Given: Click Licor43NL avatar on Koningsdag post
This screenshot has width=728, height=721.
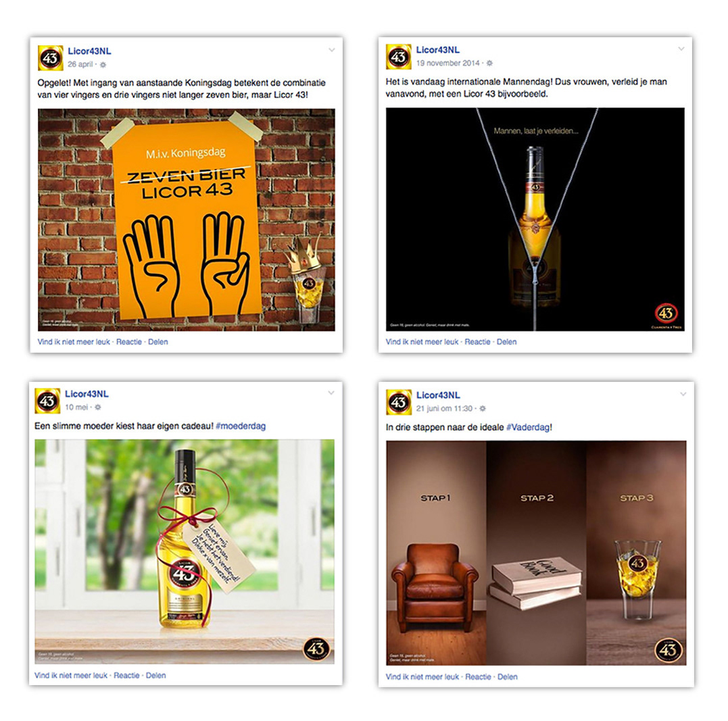Looking at the screenshot, I should 50,58.
